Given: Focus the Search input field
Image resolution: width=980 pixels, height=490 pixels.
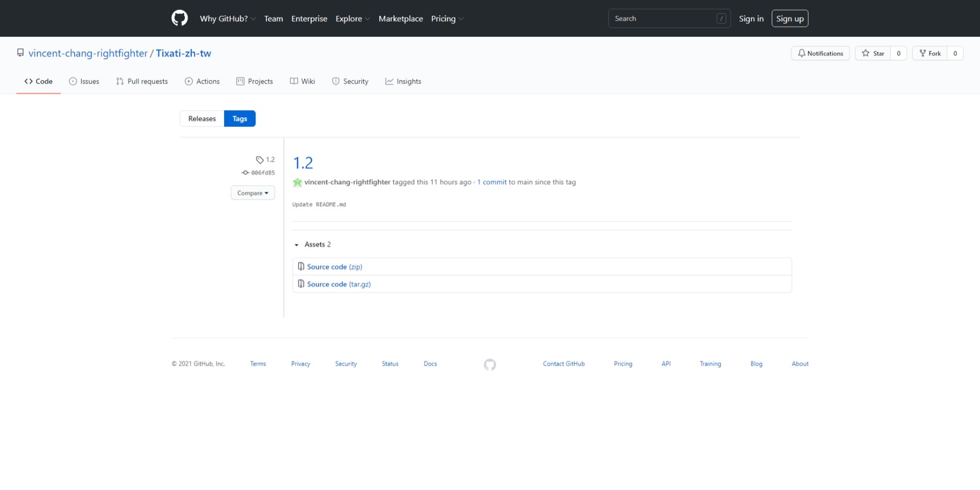Looking at the screenshot, I should [669, 19].
